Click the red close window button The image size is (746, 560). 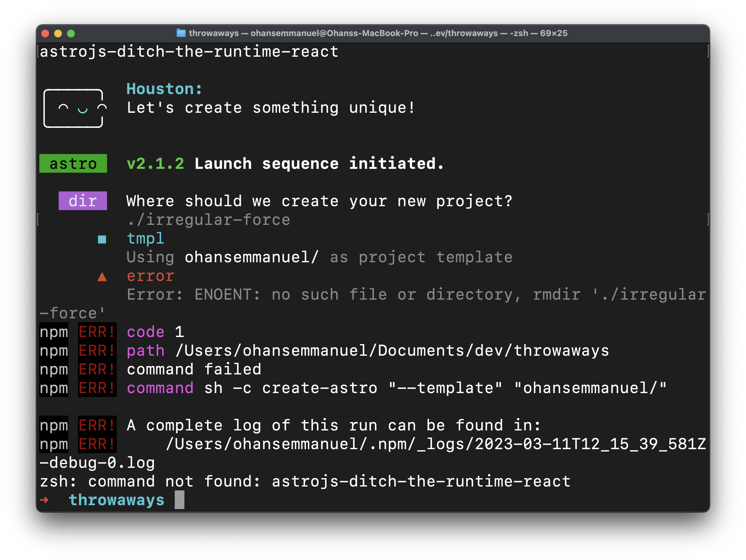(45, 34)
